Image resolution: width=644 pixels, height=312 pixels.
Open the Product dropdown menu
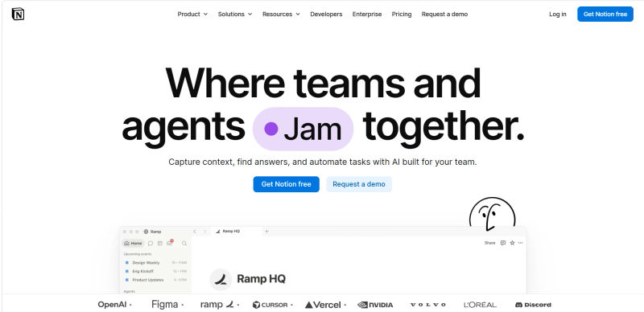point(192,14)
